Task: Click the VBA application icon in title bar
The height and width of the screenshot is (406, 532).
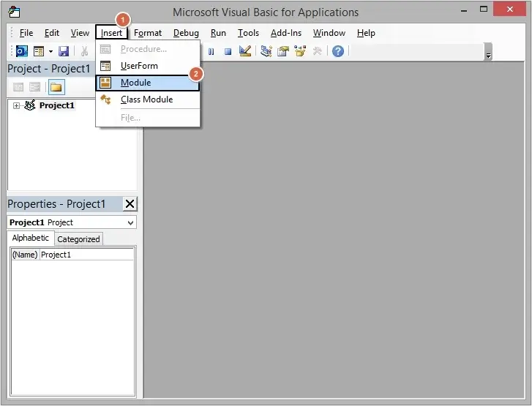Action: (15, 12)
